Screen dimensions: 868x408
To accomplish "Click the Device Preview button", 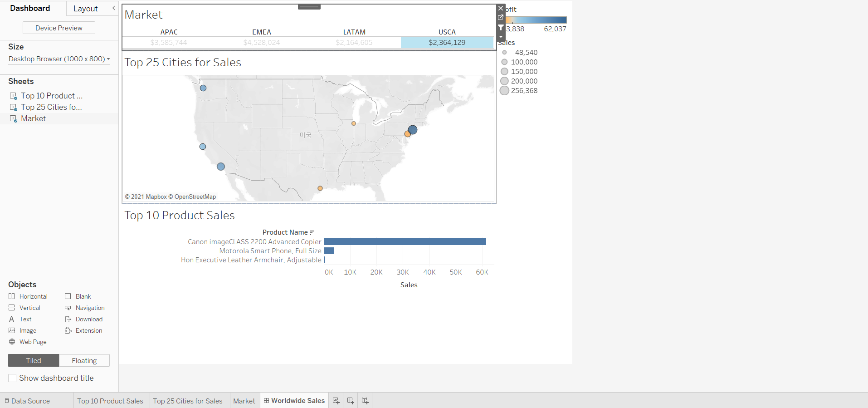I will pyautogui.click(x=59, y=28).
